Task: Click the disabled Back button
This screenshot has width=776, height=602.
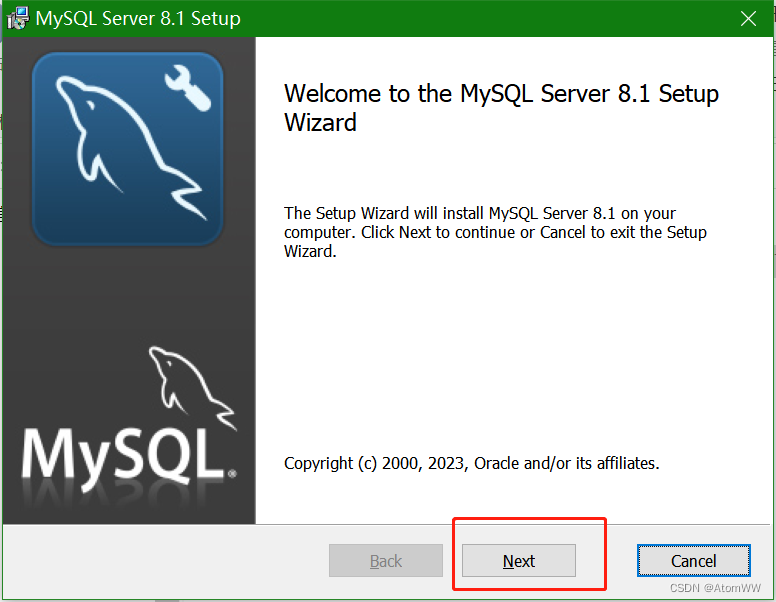Action: tap(386, 560)
